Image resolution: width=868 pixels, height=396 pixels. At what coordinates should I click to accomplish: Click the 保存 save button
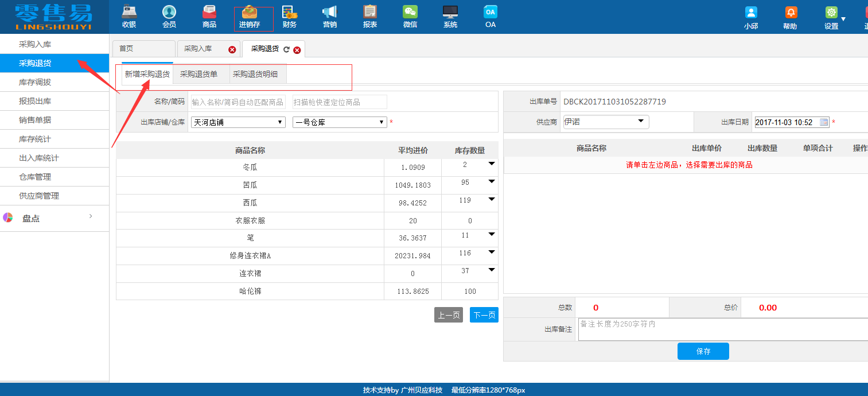(703, 351)
